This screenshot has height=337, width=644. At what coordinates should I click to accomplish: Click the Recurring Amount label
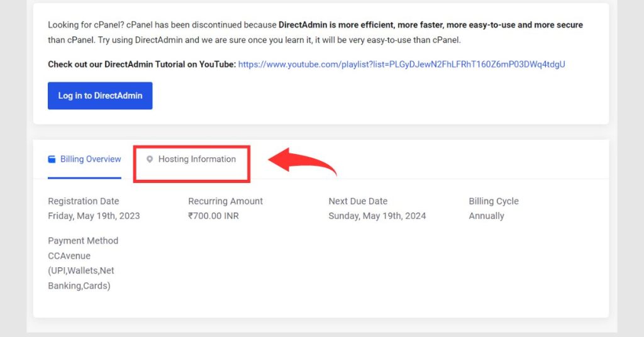(x=226, y=201)
